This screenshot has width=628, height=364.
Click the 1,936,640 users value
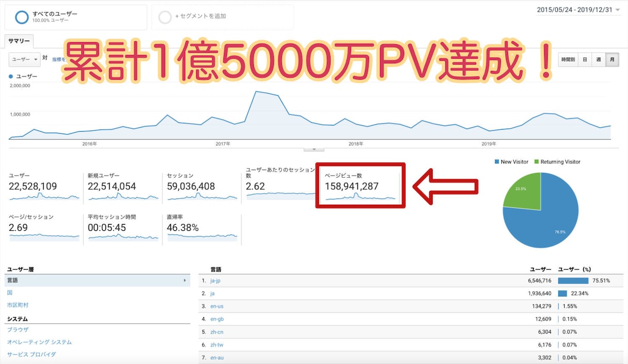coord(539,294)
